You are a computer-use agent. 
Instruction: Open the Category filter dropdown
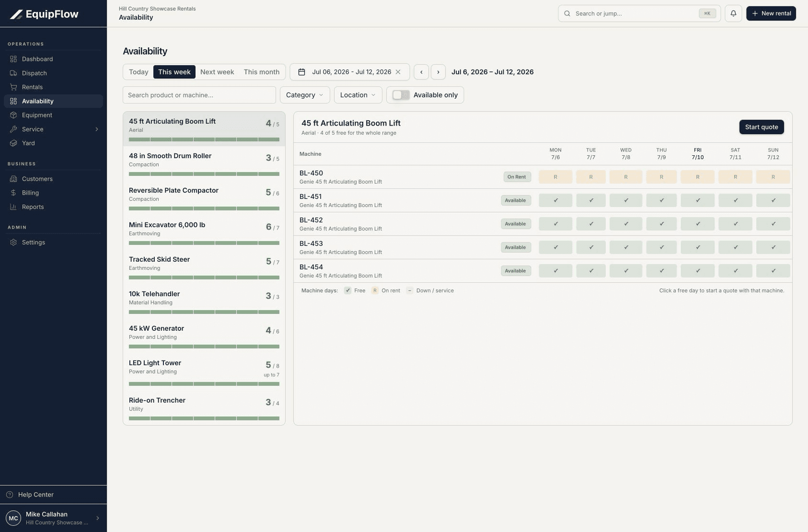[305, 95]
